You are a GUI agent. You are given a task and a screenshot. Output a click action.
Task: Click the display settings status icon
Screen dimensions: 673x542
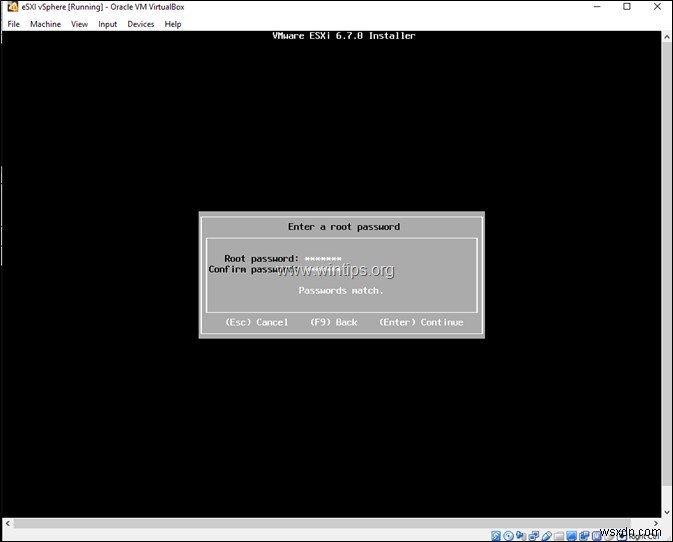pyautogui.click(x=571, y=536)
